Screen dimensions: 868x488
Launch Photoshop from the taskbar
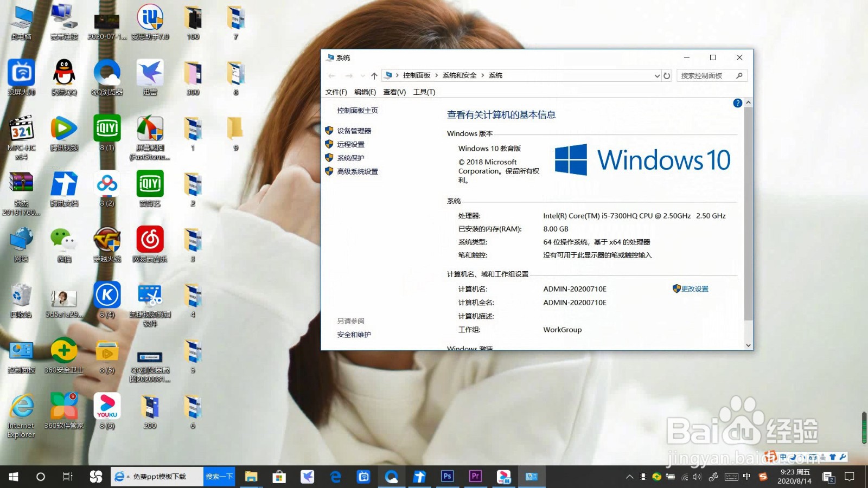447,477
